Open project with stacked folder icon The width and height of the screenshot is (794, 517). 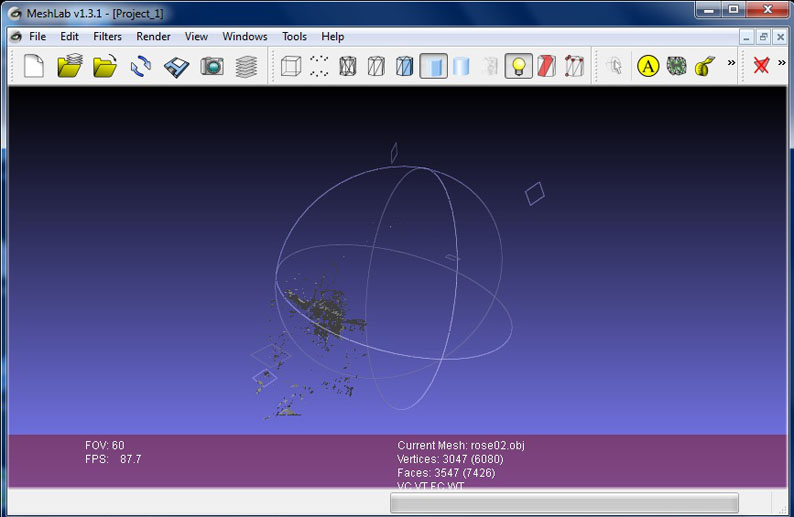[69, 66]
